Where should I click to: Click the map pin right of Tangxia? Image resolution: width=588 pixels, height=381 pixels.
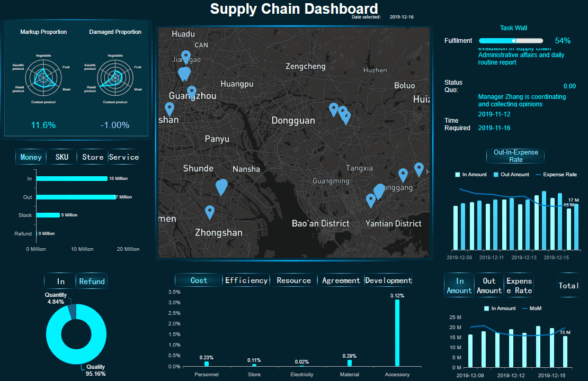pyautogui.click(x=403, y=175)
